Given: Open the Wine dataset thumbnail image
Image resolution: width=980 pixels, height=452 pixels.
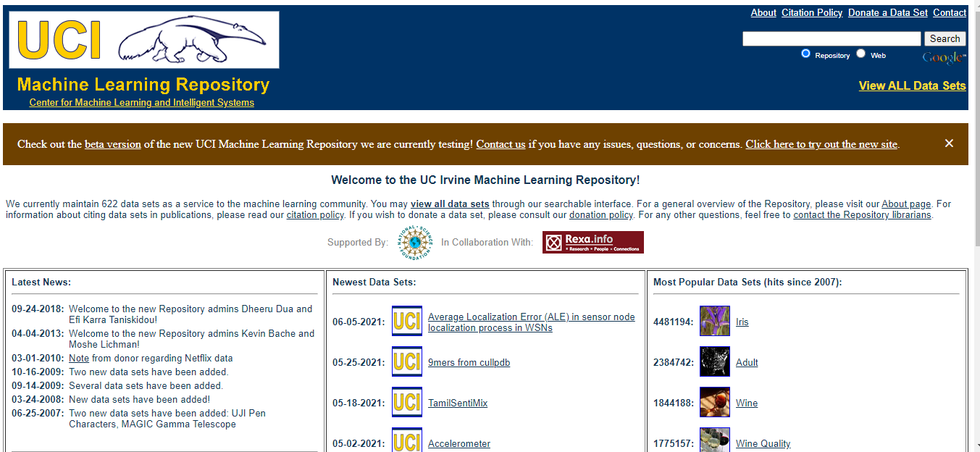Looking at the screenshot, I should 715,402.
